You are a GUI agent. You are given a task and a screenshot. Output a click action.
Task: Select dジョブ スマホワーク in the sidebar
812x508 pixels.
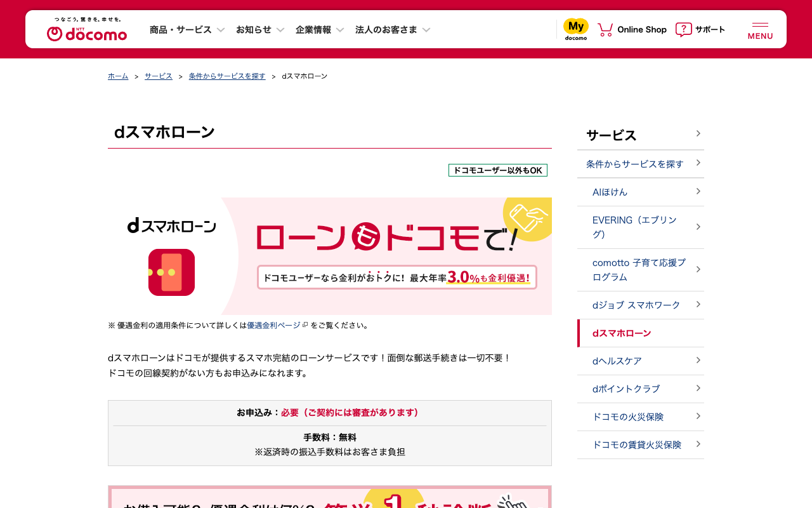tap(641, 305)
